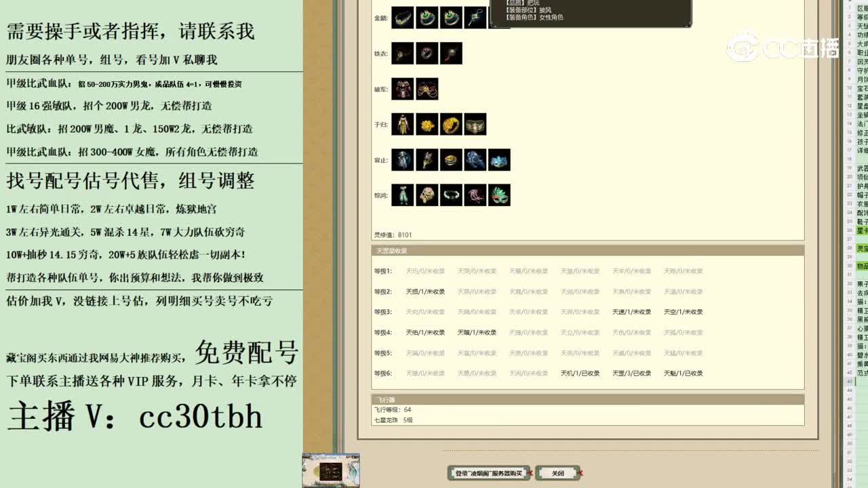Open the small game window thumbnail

click(331, 470)
